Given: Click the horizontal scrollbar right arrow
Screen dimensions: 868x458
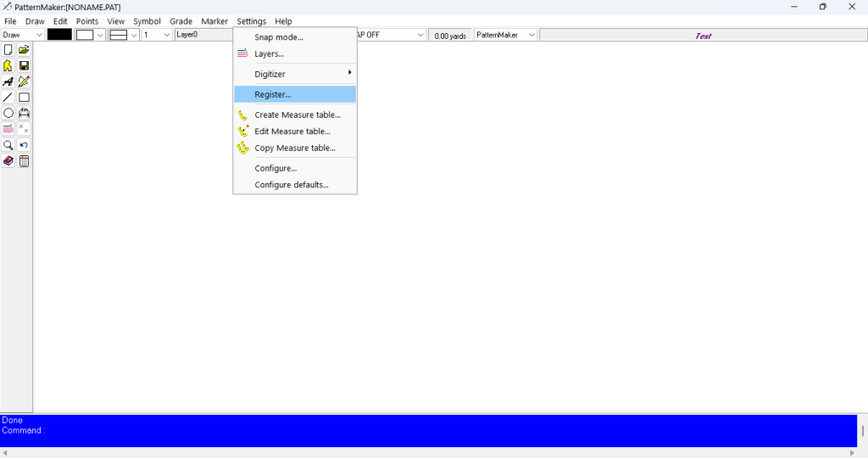Looking at the screenshot, I should click(x=853, y=453).
